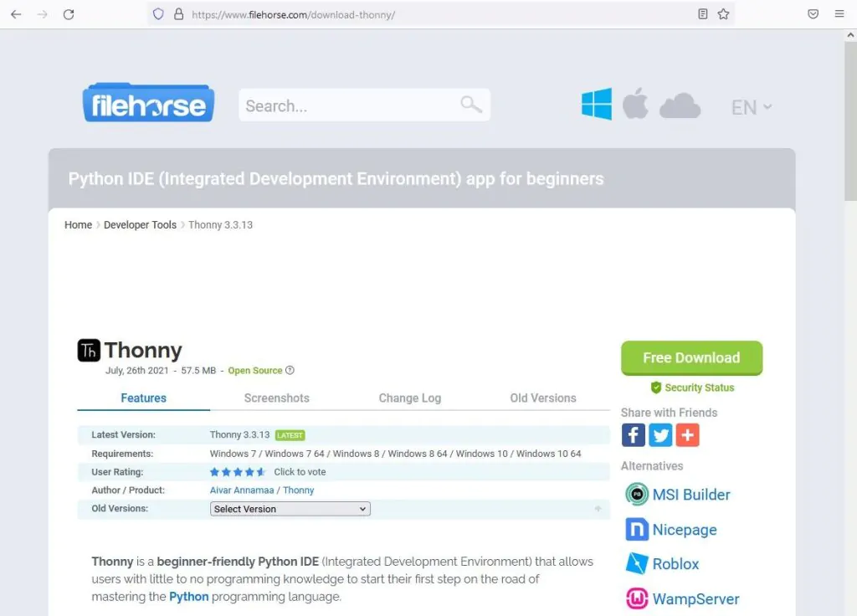Click the page vertical scrollbar thumb
This screenshot has height=616, width=857.
click(850, 122)
